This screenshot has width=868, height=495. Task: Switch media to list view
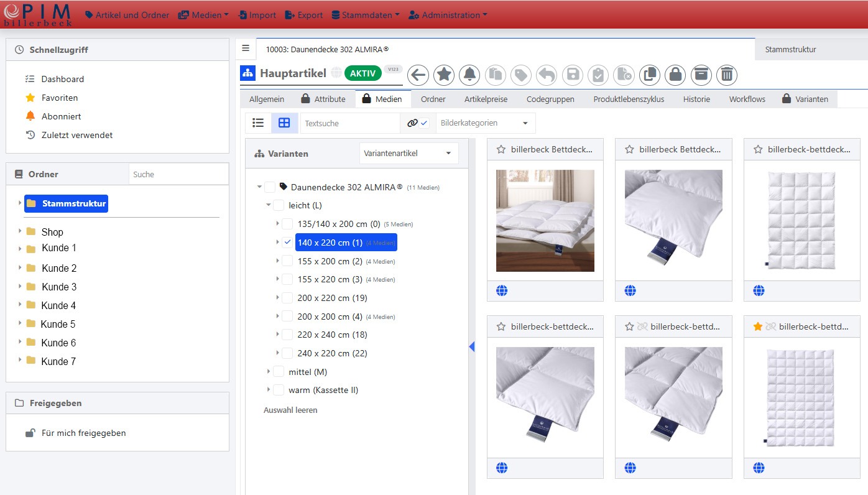pos(258,123)
